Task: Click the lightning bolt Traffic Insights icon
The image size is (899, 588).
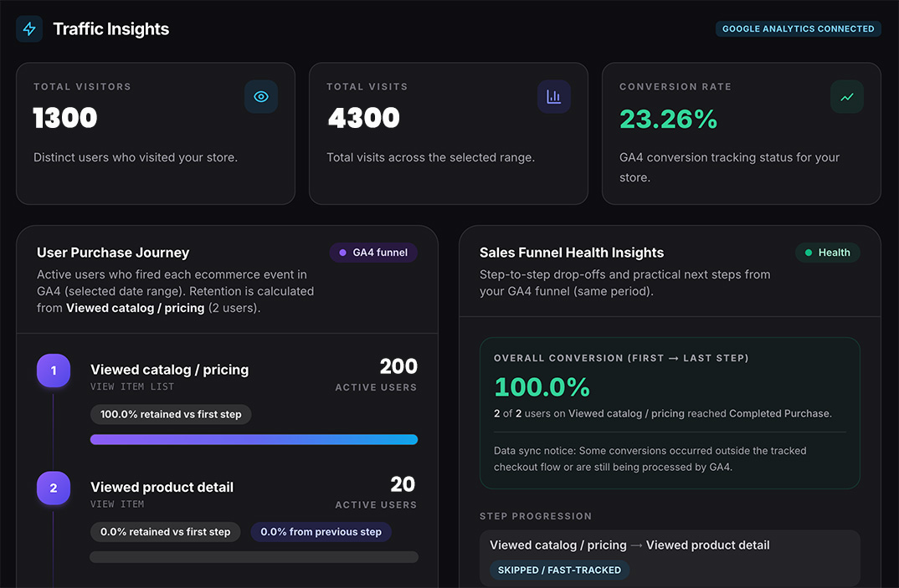Action: coord(29,28)
